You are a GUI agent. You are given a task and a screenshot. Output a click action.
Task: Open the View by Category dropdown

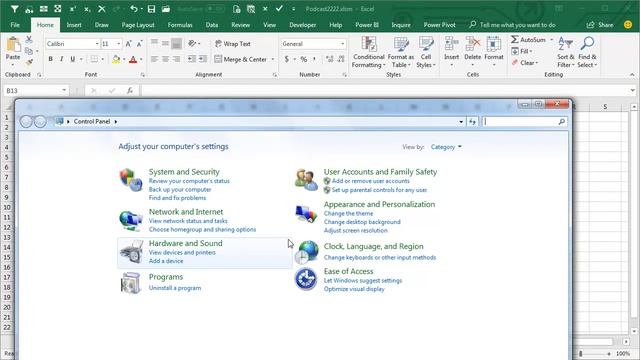click(446, 147)
